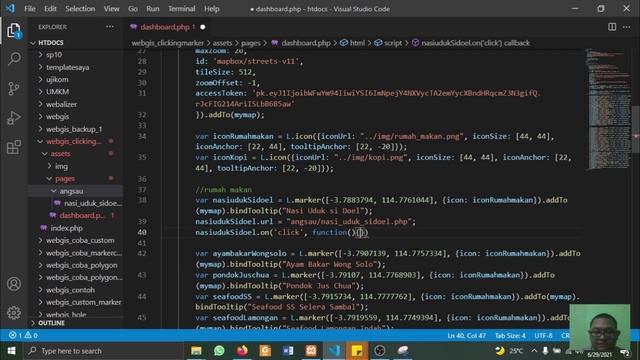Open the Explorer view in activity bar
Image resolution: width=640 pixels, height=360 pixels.
pyautogui.click(x=13, y=31)
